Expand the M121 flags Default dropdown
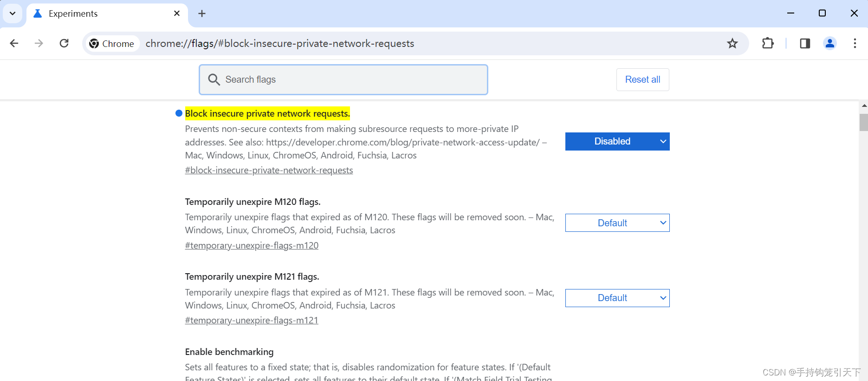 coord(617,298)
